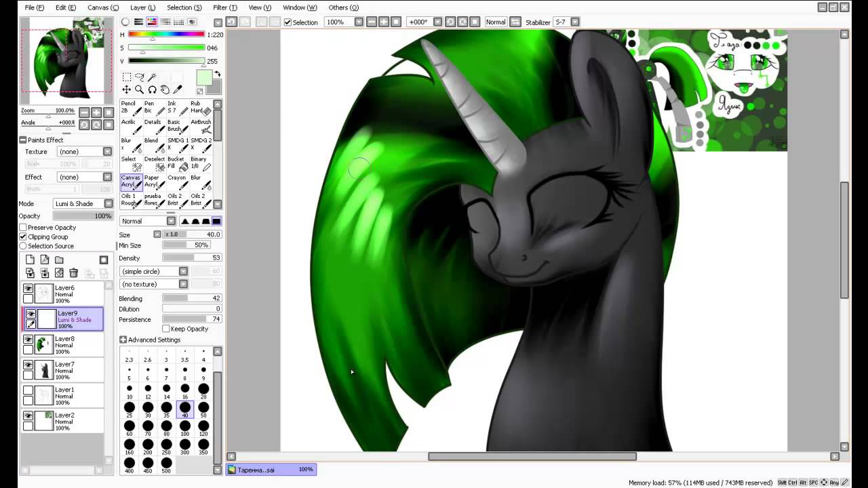Collapse Advanced Settings section
The width and height of the screenshot is (868, 488).
[x=123, y=340]
